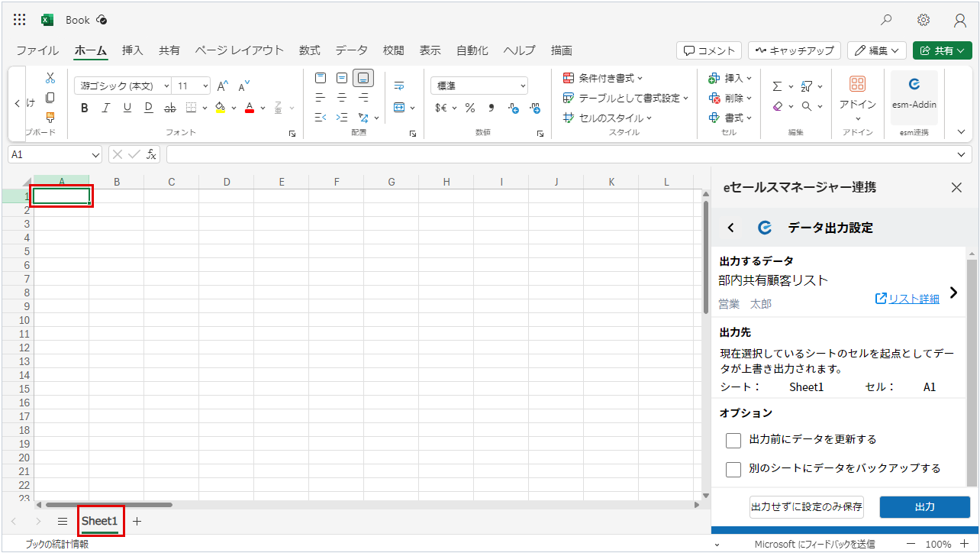Click the AutoSum sigma icon
The height and width of the screenshot is (553, 980).
777,86
